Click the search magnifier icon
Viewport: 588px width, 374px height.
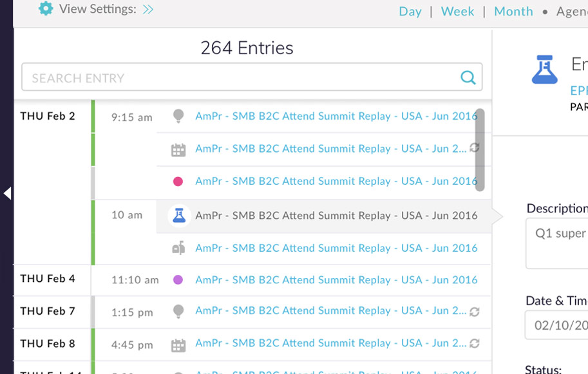click(468, 78)
